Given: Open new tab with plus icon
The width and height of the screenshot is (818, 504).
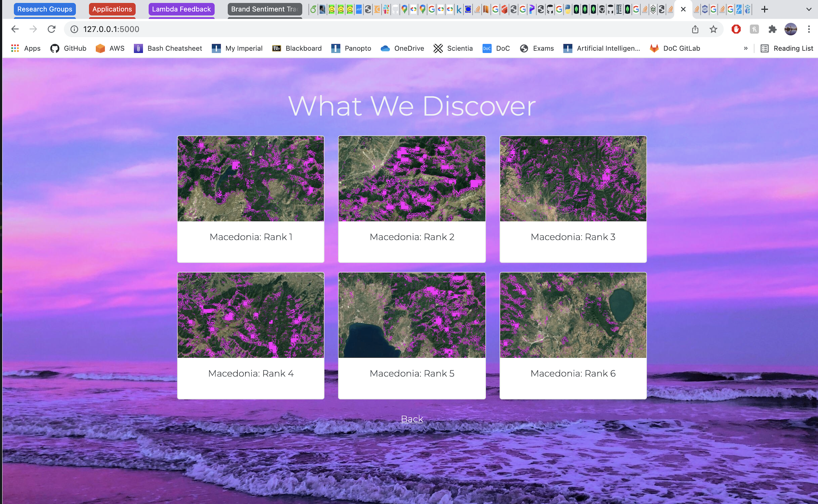Looking at the screenshot, I should coord(764,9).
